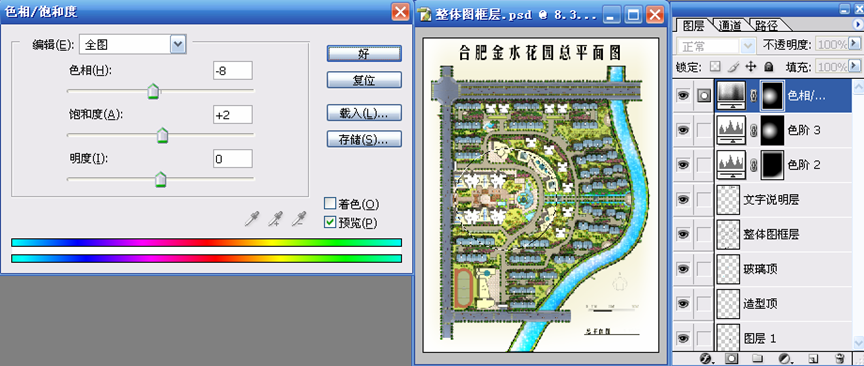Image resolution: width=864 pixels, height=366 pixels.
Task: Hide the 文字说明层 layer eye icon
Action: click(683, 200)
